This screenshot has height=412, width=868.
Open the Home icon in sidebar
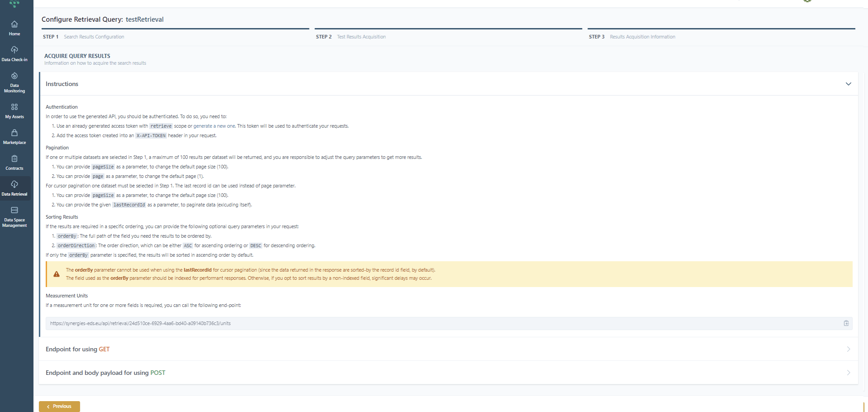14,28
